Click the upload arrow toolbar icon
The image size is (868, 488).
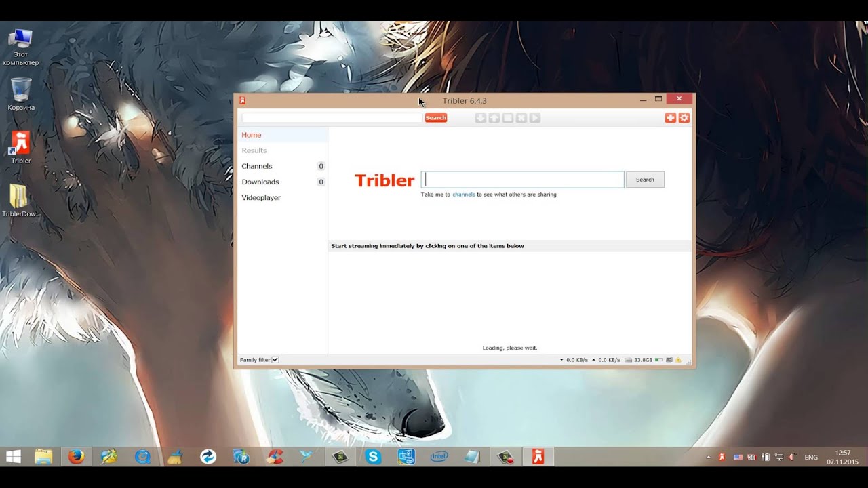pos(494,118)
